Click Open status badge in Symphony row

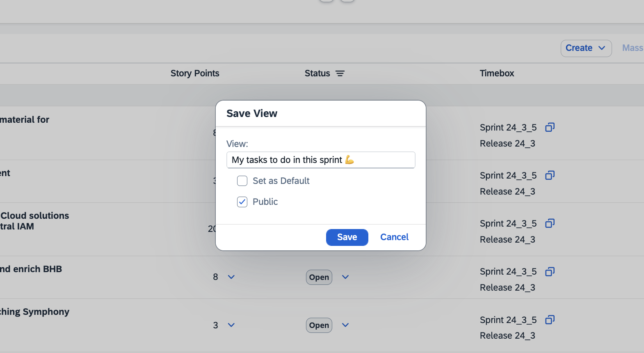pyautogui.click(x=319, y=325)
